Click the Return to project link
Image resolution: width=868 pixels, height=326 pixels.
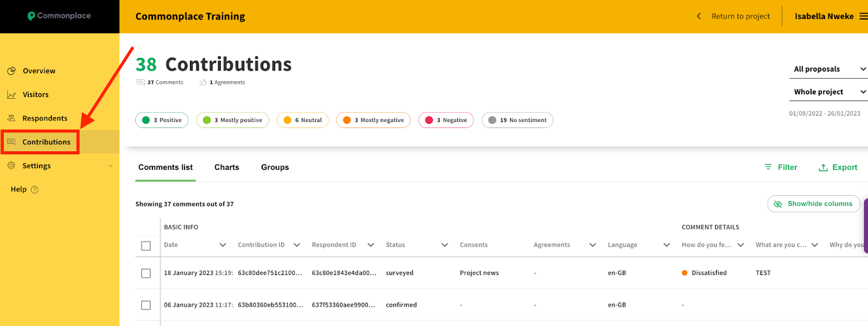[x=741, y=16]
